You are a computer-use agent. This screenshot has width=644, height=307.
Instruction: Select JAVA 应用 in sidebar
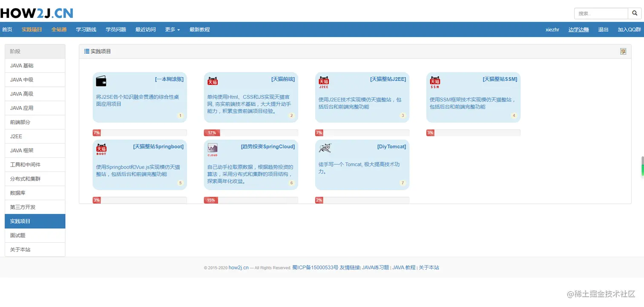[35, 108]
